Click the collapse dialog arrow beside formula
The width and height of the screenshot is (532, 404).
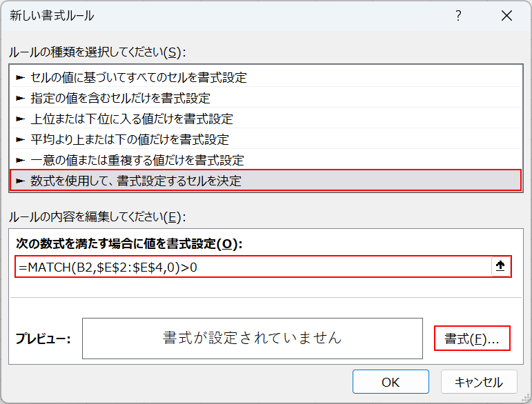pos(500,267)
